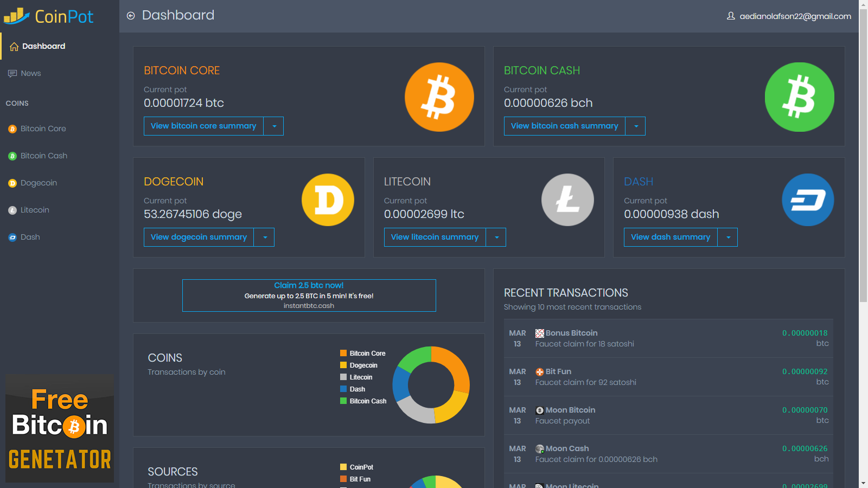Image resolution: width=868 pixels, height=488 pixels.
Task: Click the large orange Bitcoin Core logo
Action: (439, 97)
